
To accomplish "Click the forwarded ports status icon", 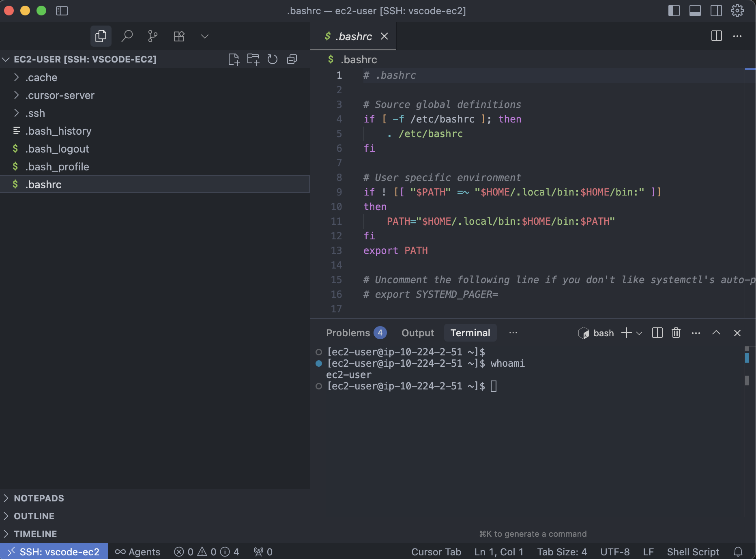I will click(263, 552).
